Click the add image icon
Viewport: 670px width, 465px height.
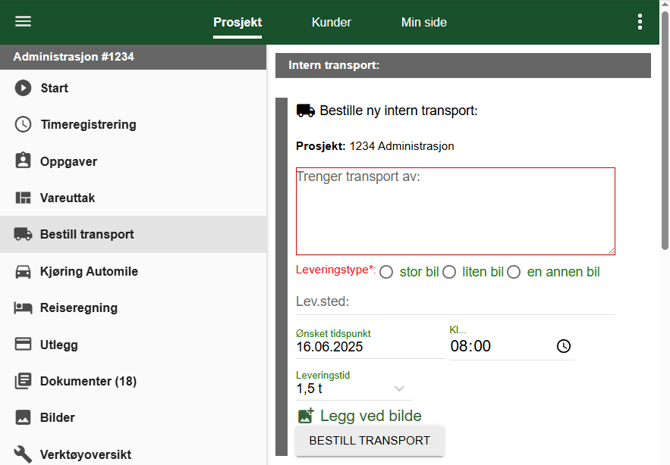306,416
